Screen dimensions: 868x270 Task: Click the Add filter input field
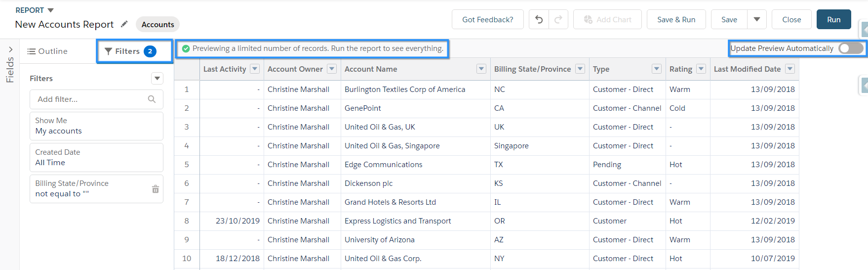click(89, 99)
